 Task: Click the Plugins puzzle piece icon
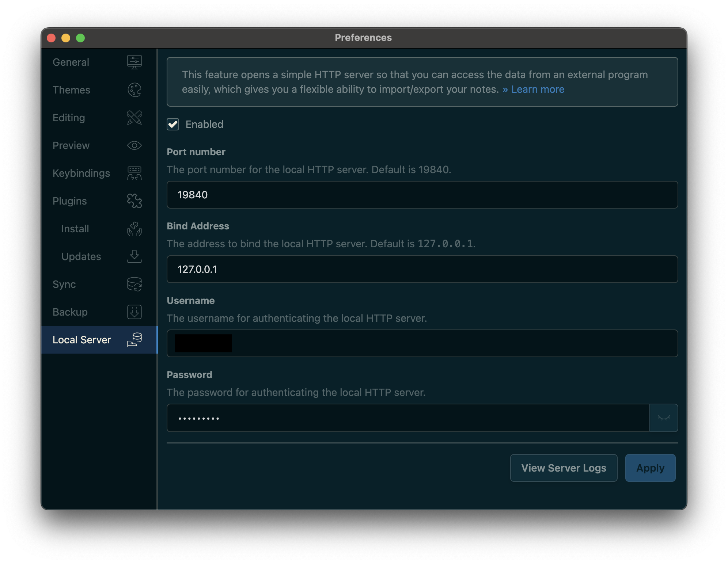134,201
